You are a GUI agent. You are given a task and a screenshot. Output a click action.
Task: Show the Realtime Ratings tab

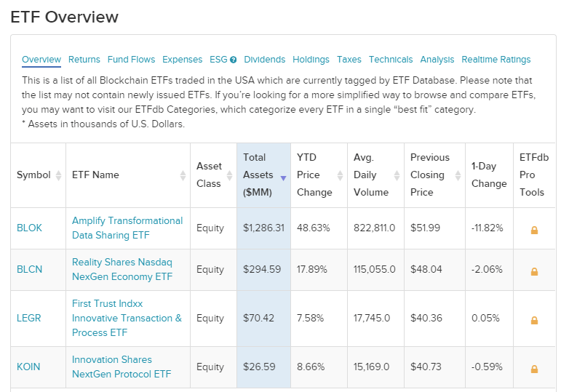(496, 60)
